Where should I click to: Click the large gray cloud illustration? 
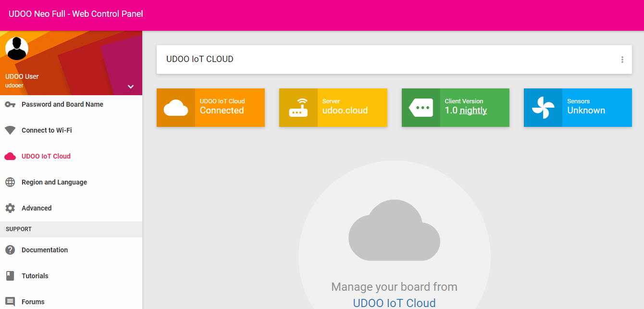click(x=394, y=231)
